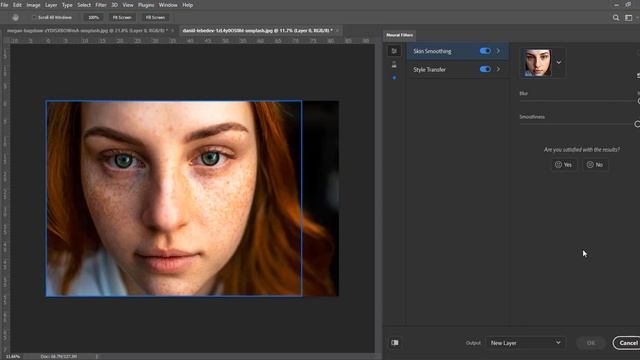Expand the Skin Smoothing filter chevron
Image resolution: width=640 pixels, height=360 pixels.
498,51
